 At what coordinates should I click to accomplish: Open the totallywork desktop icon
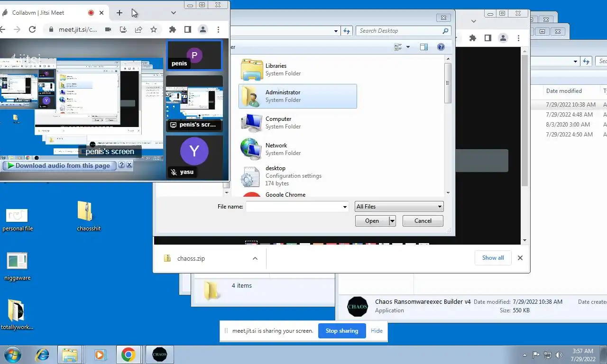(17, 315)
